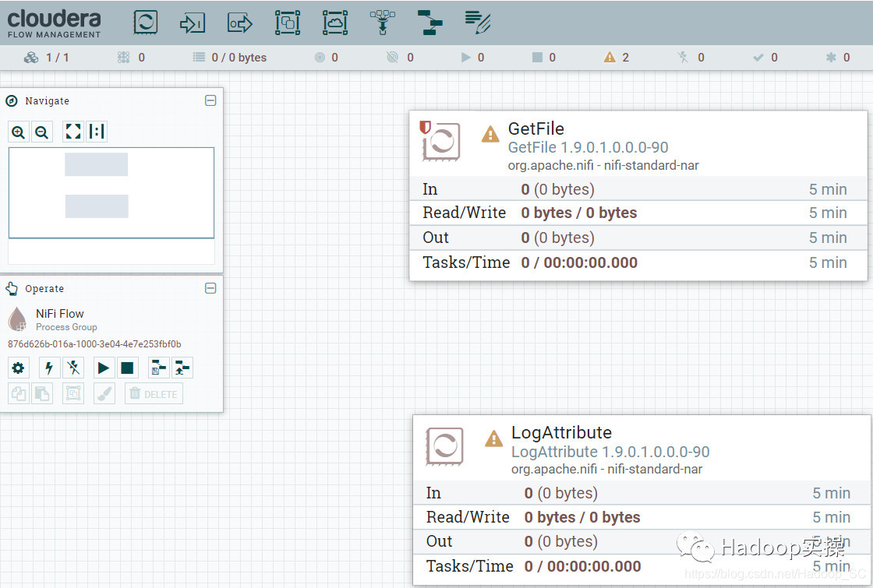Click the locally modified asterisk count in the status bar
Screen dimensions: 873x588
pos(838,58)
